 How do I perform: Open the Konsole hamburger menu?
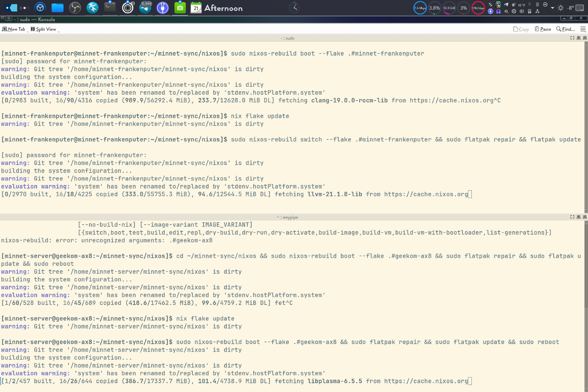pyautogui.click(x=583, y=29)
